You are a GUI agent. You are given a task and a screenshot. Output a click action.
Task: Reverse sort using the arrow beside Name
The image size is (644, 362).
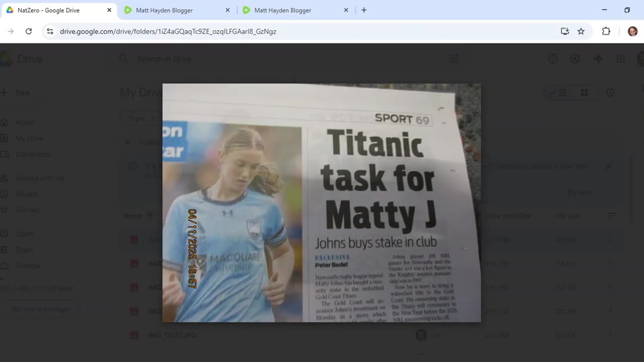(149, 216)
